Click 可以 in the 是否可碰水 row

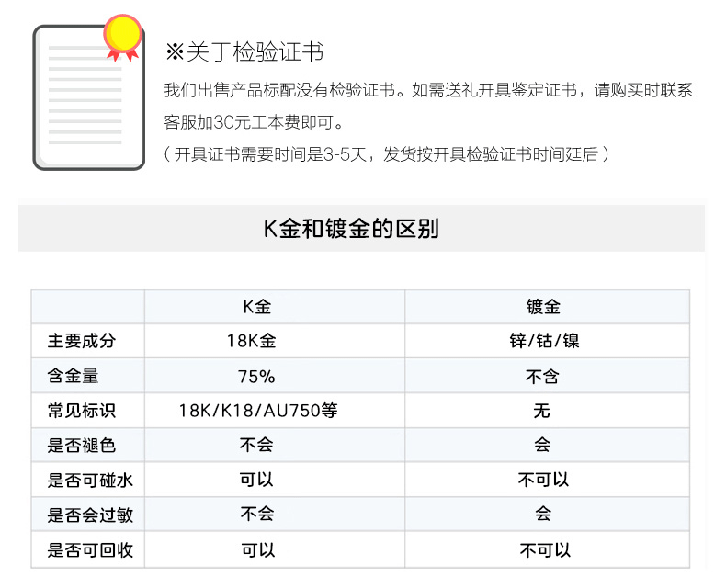[256, 480]
